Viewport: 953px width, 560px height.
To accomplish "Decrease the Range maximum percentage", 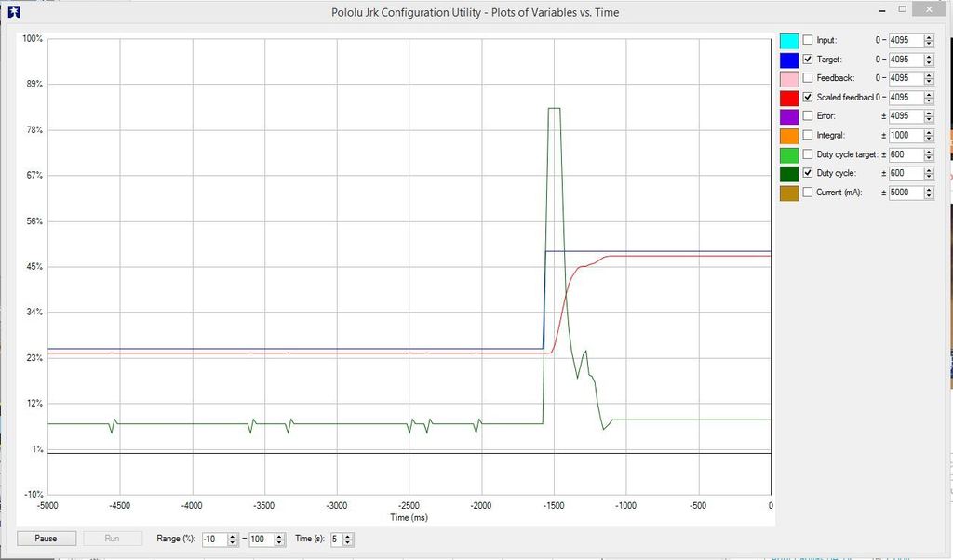I will coord(279,542).
